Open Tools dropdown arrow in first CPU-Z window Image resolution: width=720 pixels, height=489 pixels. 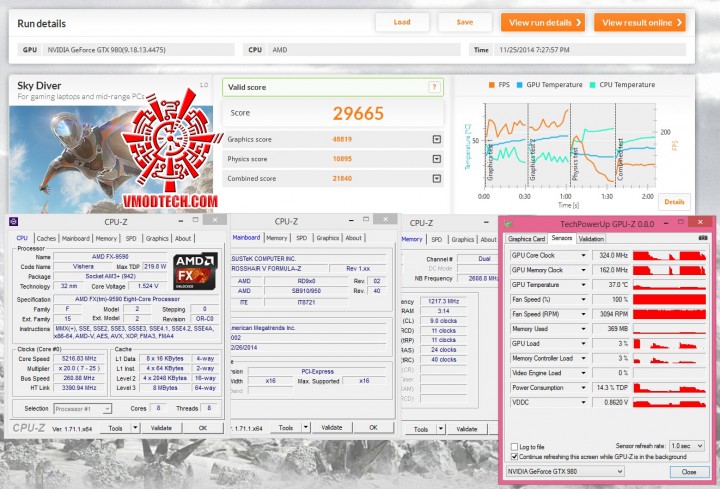[135, 428]
